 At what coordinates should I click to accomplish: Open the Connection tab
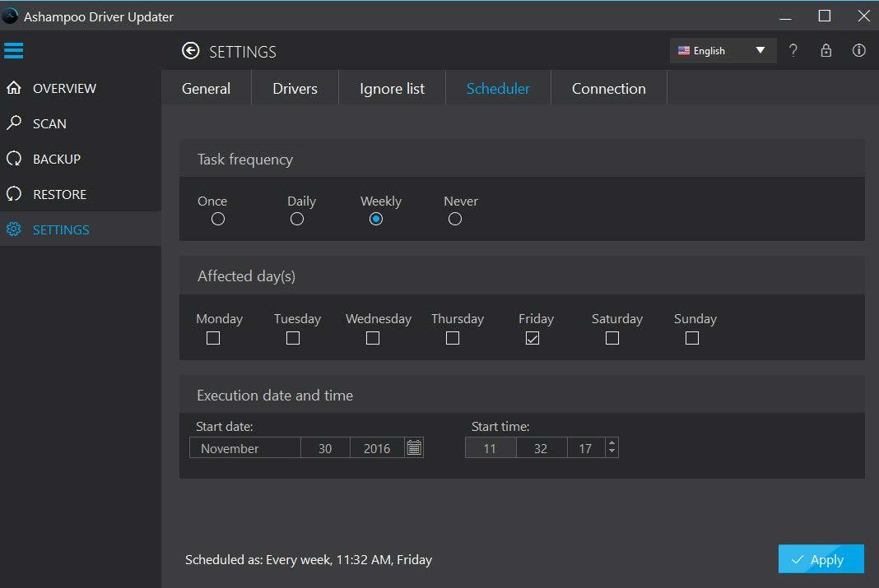tap(609, 89)
